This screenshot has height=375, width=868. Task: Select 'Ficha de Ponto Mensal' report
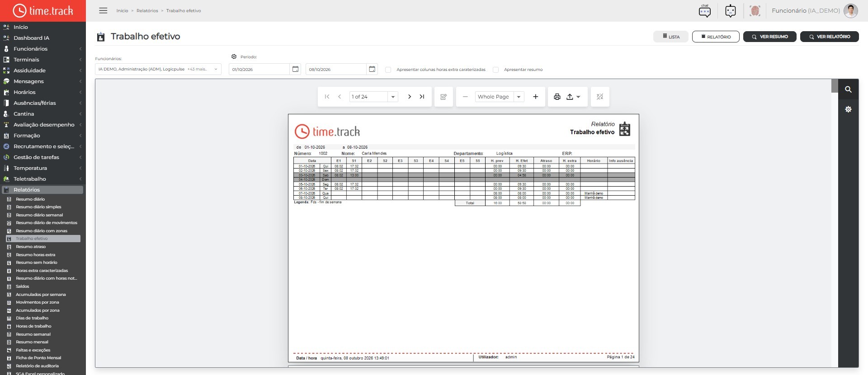pos(38,358)
